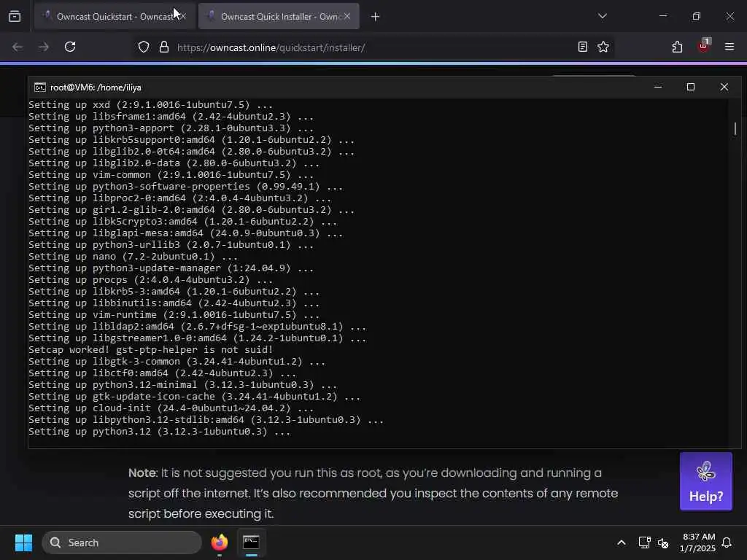Open the extensions puzzle icon
This screenshot has width=747, height=560.
click(x=677, y=47)
